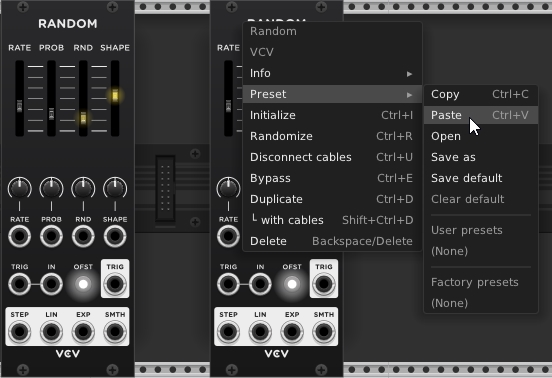Click LIN output jack on left Random module
Image resolution: width=552 pixels, height=378 pixels.
tap(51, 332)
